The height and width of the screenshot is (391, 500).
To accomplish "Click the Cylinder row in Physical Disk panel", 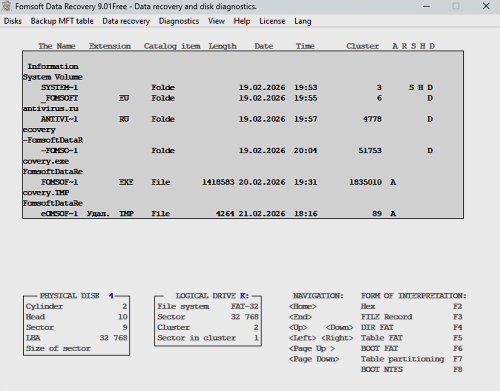I will coord(77,306).
